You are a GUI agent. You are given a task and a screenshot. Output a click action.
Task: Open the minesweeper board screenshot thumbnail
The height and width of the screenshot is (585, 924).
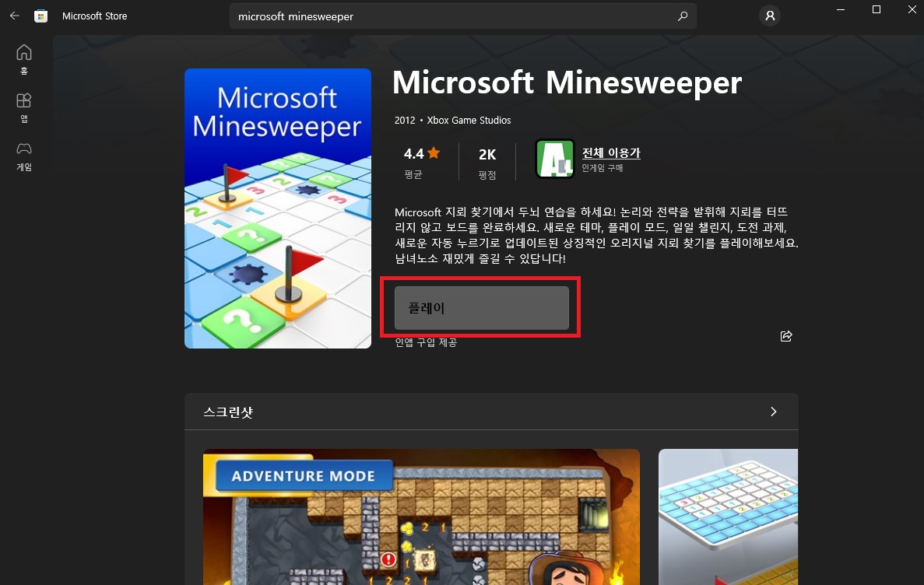click(x=729, y=517)
